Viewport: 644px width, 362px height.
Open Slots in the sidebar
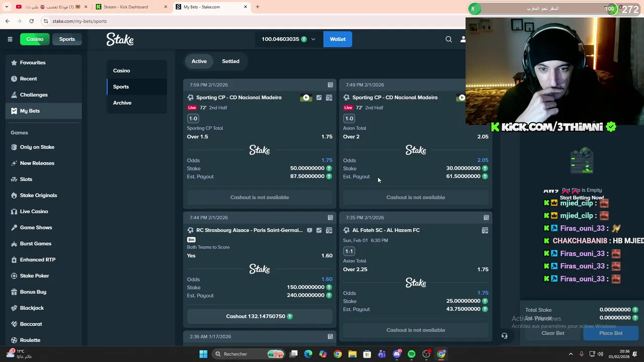[43, 179]
